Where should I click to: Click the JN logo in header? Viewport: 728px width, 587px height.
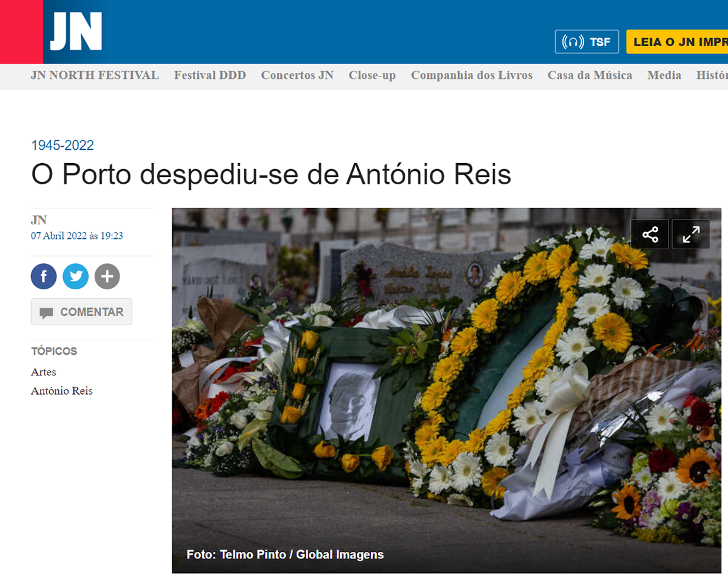coord(76,32)
